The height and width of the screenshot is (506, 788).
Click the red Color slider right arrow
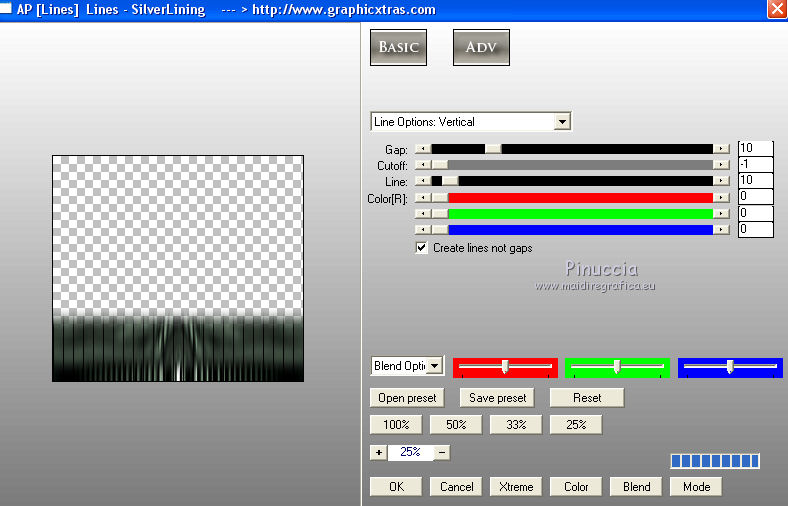[721, 198]
